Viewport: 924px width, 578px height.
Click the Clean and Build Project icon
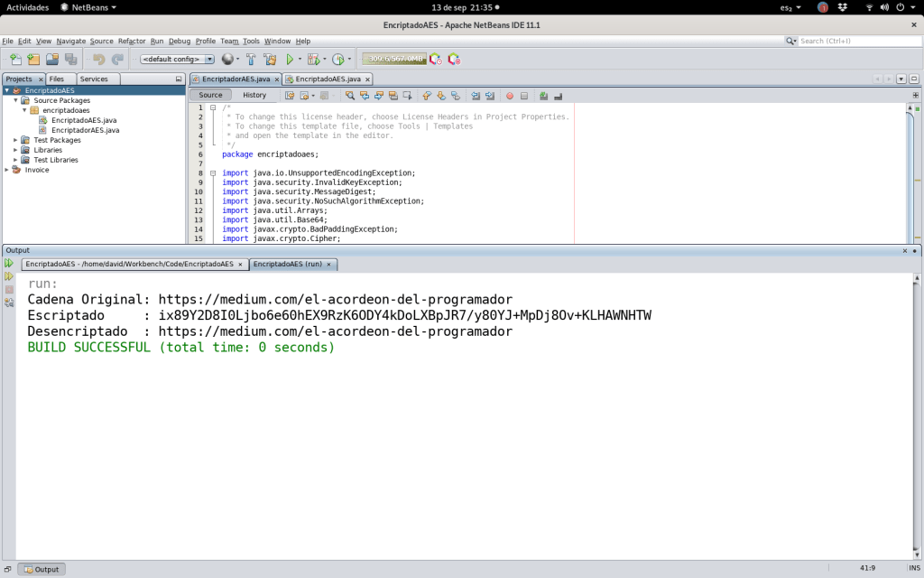(271, 59)
